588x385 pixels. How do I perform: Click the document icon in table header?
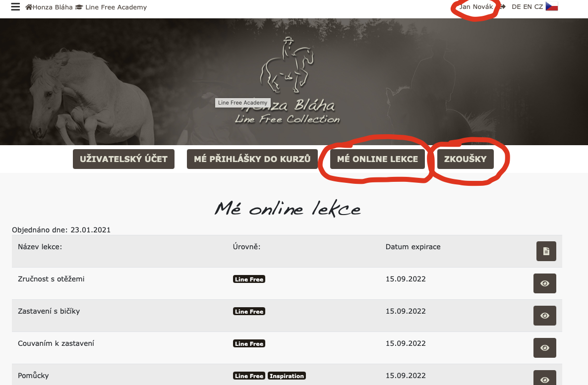click(546, 251)
